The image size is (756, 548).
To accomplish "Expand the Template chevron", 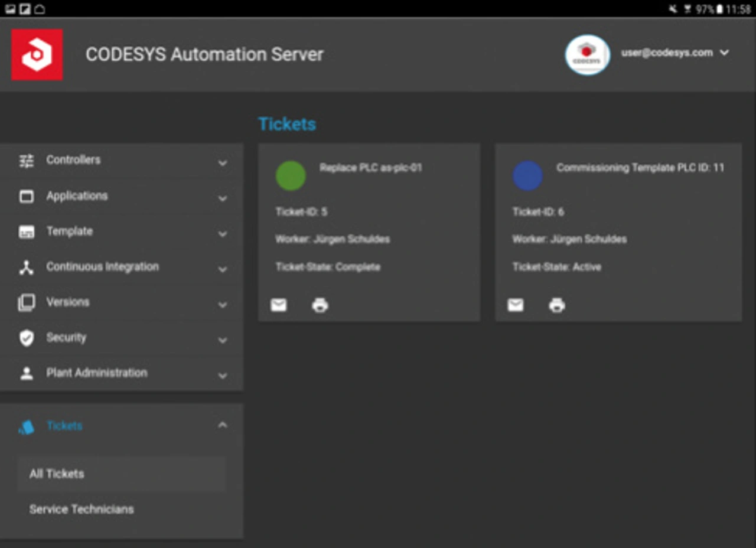I will [223, 234].
